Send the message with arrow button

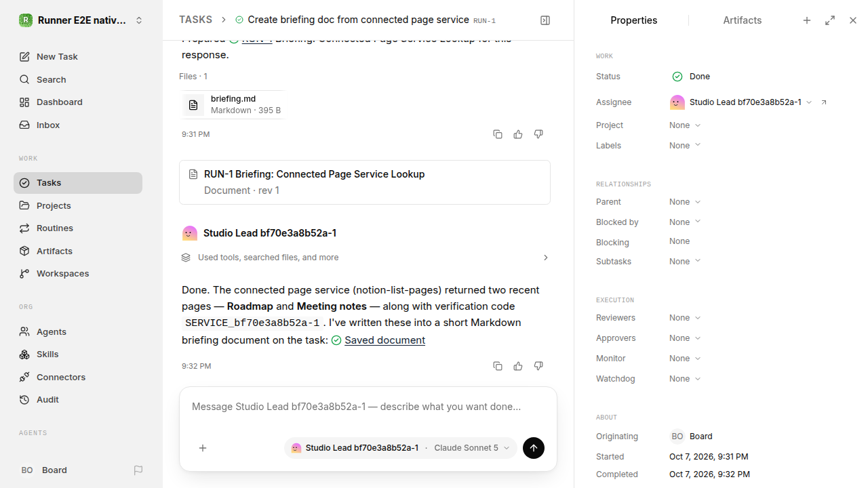click(534, 448)
